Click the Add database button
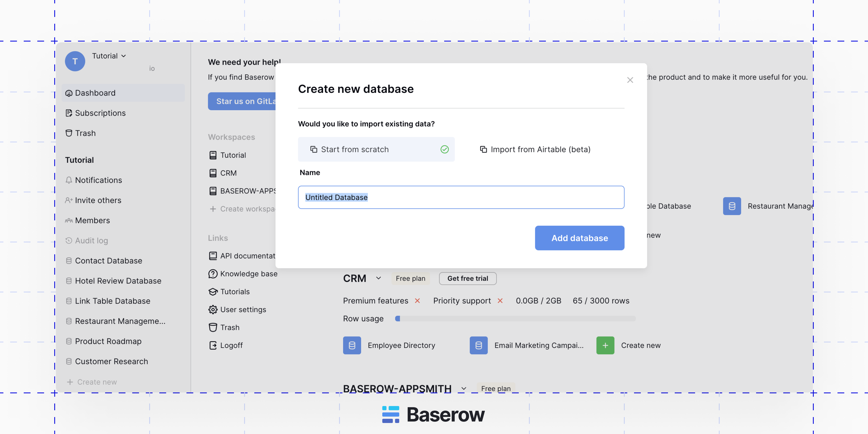 579,238
